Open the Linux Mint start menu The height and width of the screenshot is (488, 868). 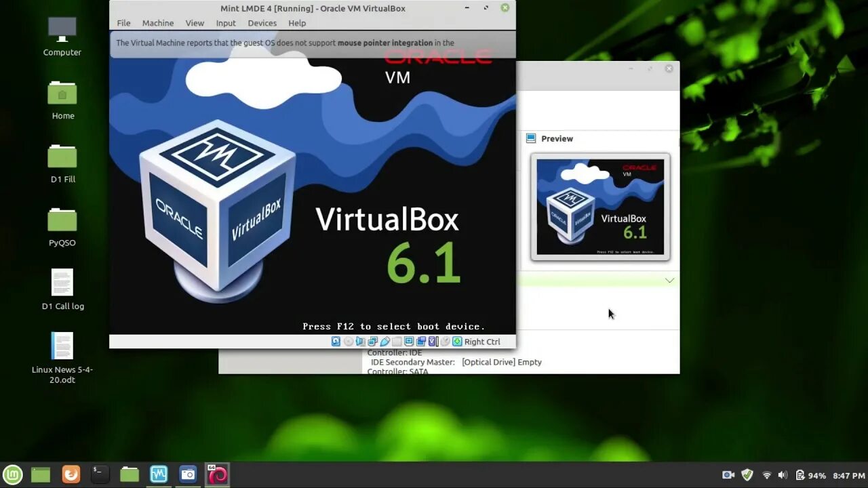point(12,474)
